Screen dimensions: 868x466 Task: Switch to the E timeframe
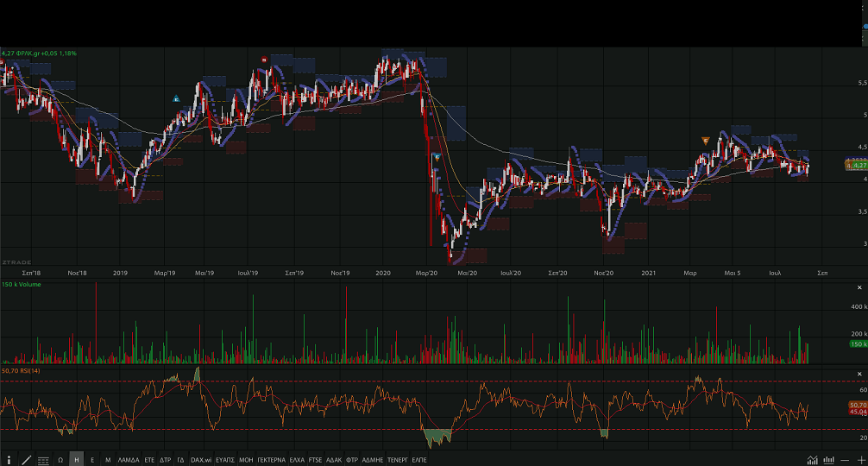point(92,460)
